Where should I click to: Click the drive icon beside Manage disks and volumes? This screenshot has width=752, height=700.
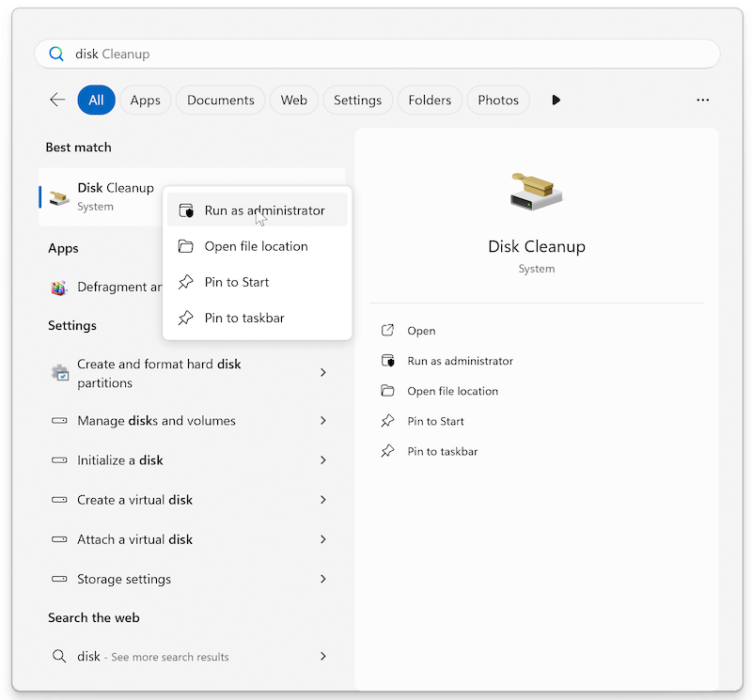coord(58,421)
